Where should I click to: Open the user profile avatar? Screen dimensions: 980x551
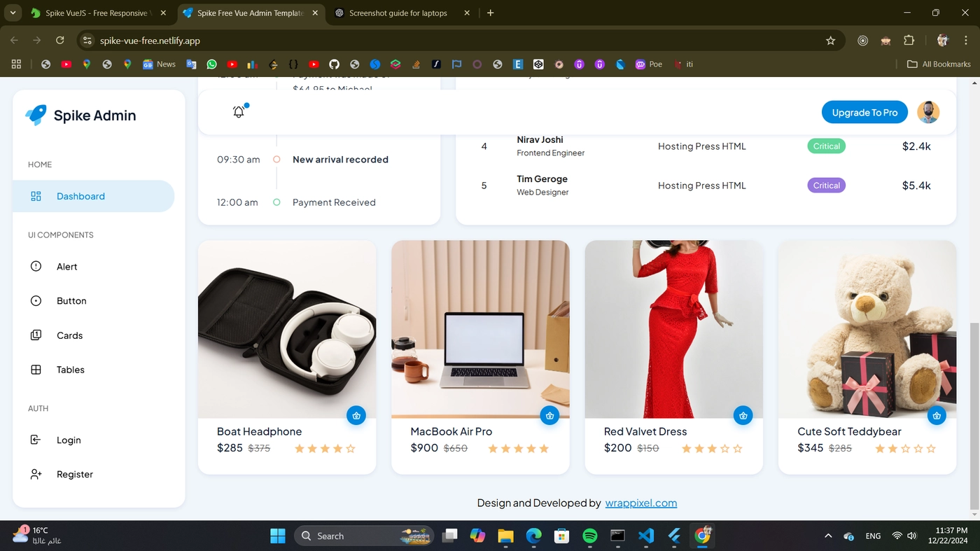928,112
